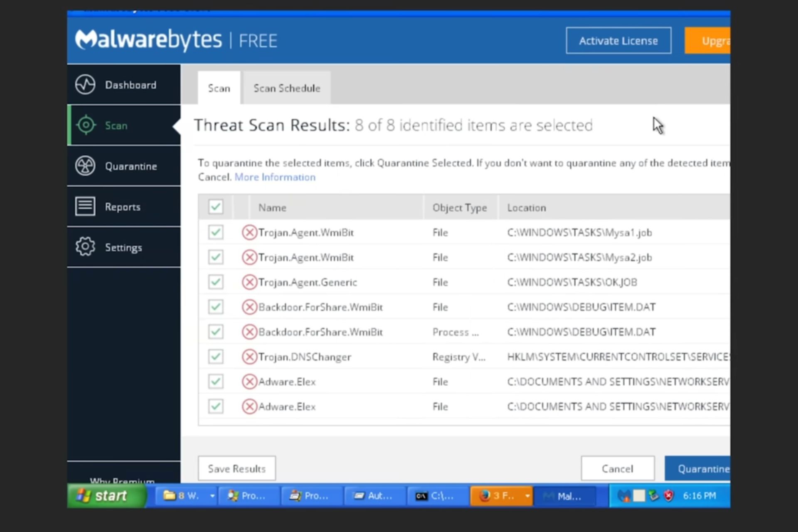Switch to the Scan Schedule tab

click(x=287, y=88)
